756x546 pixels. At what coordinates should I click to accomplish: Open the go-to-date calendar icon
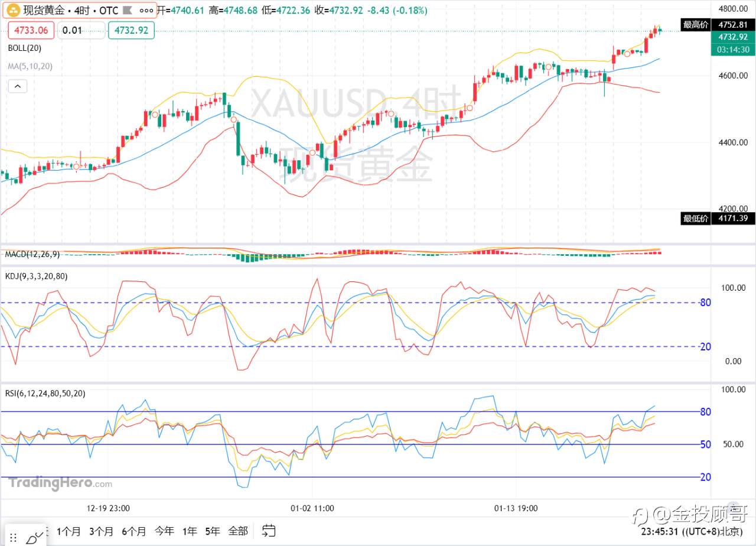[269, 531]
